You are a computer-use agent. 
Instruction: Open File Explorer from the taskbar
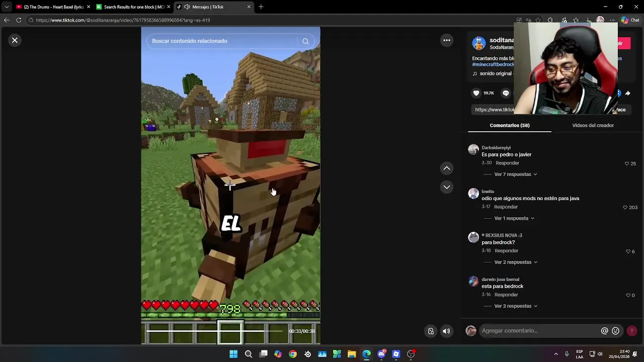pos(352,354)
